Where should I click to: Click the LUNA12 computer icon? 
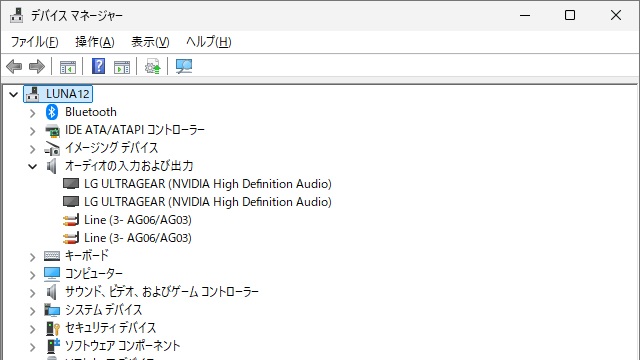tap(33, 94)
